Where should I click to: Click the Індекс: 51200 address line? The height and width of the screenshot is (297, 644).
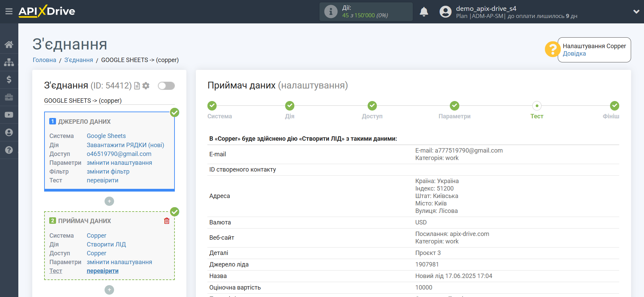coord(435,189)
